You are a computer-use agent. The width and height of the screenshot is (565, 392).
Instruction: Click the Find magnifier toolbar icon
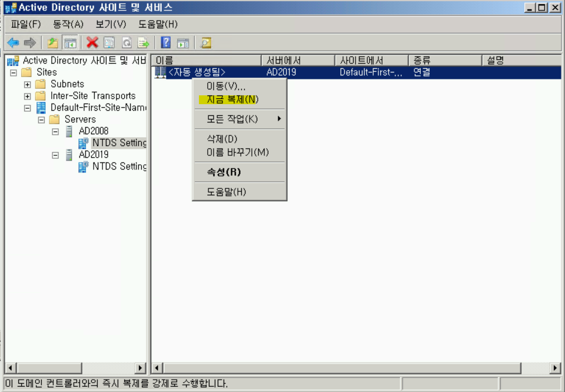[x=206, y=43]
